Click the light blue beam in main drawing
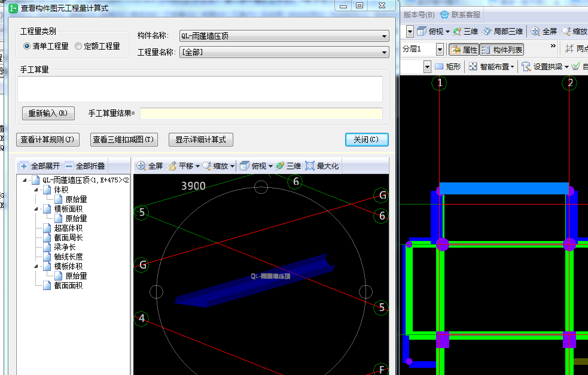This screenshot has height=375, width=588. (x=504, y=188)
